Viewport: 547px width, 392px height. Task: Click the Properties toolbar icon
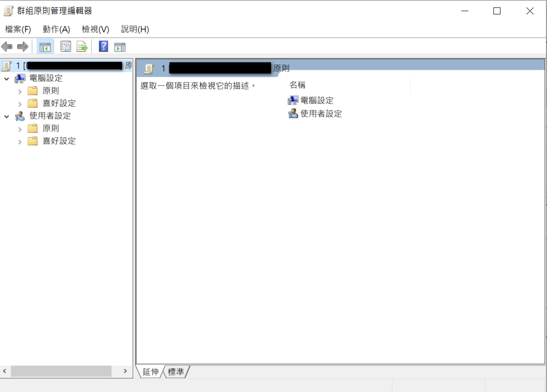[x=66, y=47]
